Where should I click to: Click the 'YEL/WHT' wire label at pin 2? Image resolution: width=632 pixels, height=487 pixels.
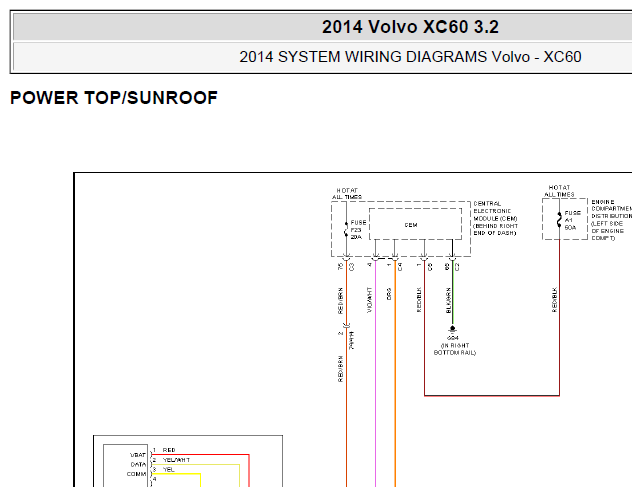[176, 460]
